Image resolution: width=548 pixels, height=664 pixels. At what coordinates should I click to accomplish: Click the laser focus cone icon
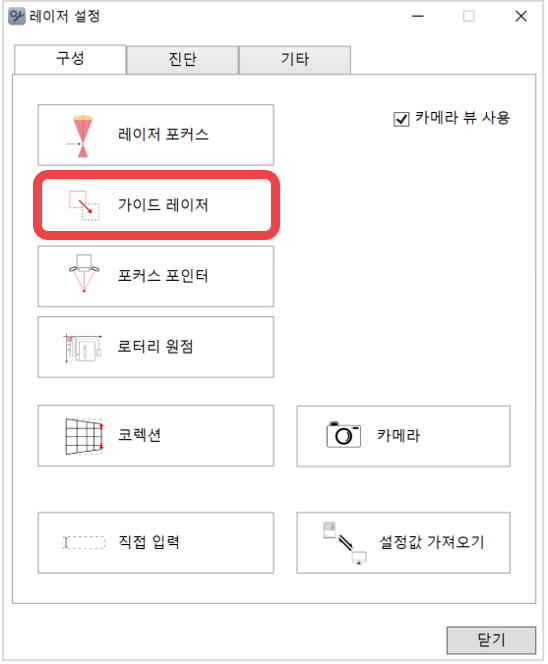click(x=83, y=136)
